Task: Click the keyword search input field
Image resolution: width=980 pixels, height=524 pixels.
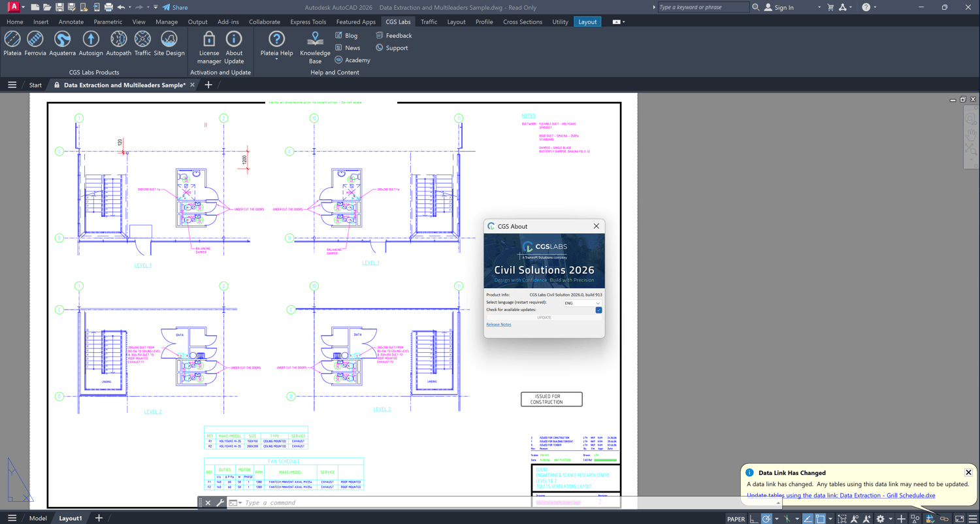Action: coord(702,7)
